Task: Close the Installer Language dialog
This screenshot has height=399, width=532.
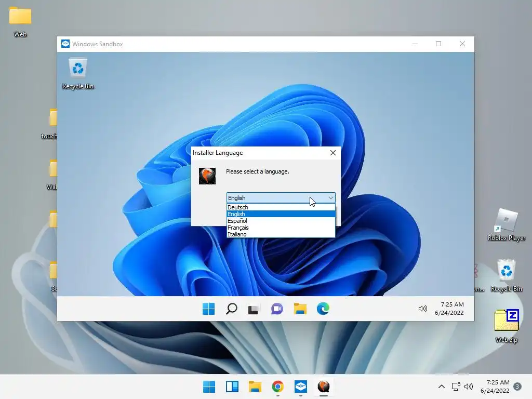Action: [333, 153]
